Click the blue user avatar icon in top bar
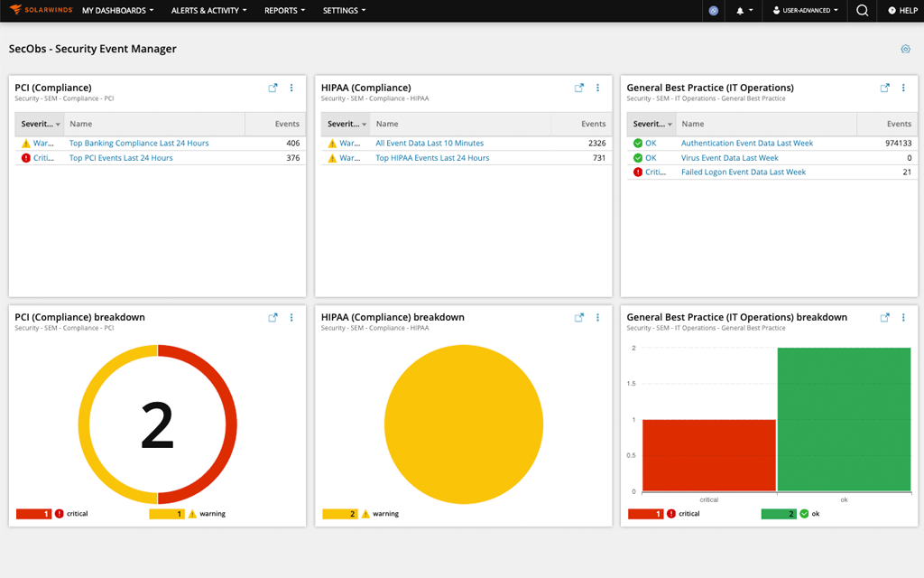The image size is (924, 578). pos(713,11)
